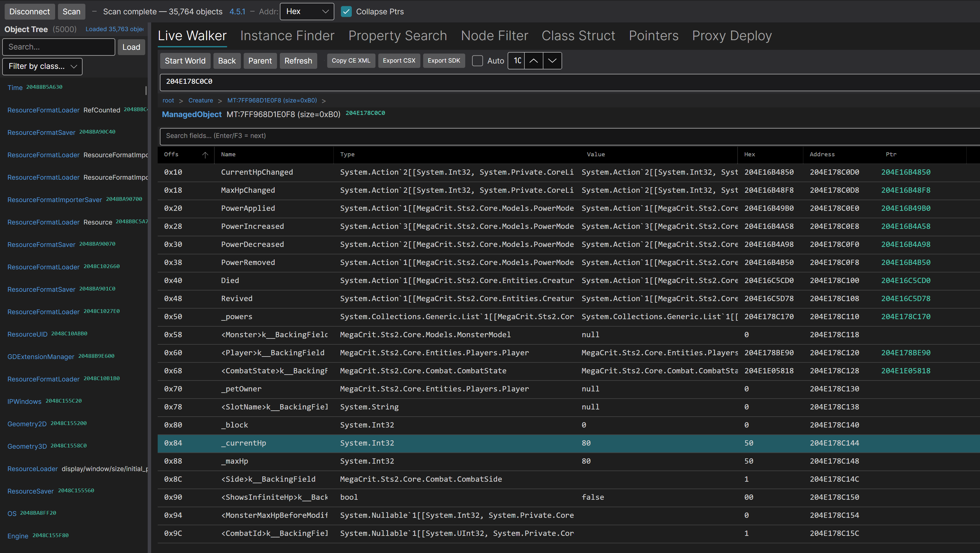Open the Node Filter tab

(x=494, y=35)
